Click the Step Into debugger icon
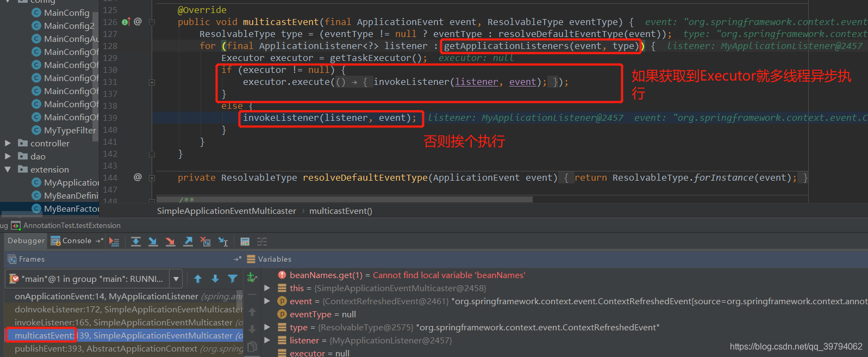868x357 pixels. click(x=153, y=242)
